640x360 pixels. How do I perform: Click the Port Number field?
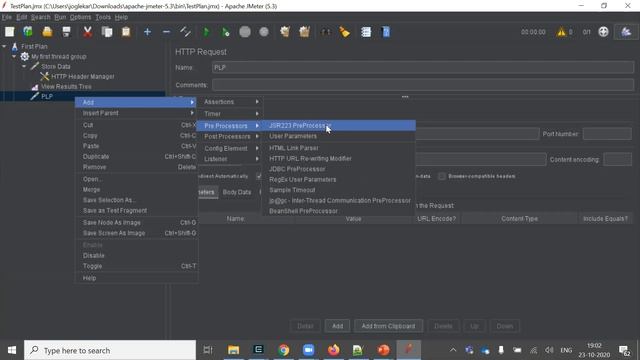point(607,134)
